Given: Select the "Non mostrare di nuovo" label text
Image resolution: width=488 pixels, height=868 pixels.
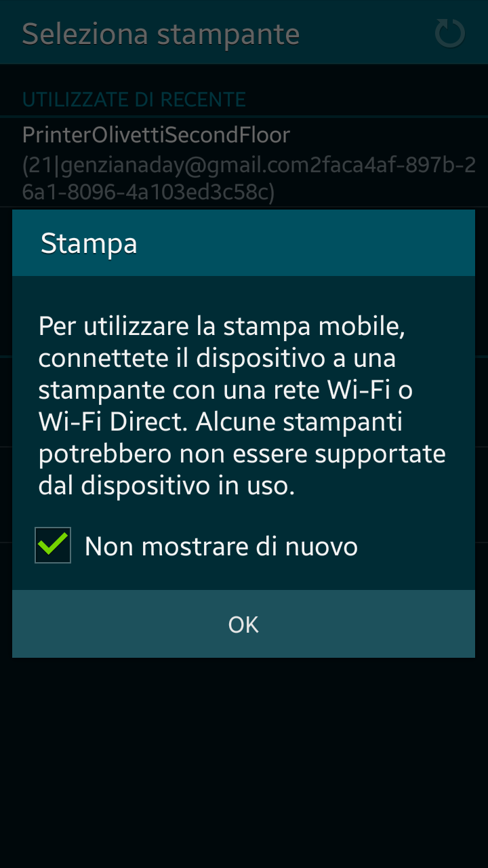Looking at the screenshot, I should click(x=221, y=546).
